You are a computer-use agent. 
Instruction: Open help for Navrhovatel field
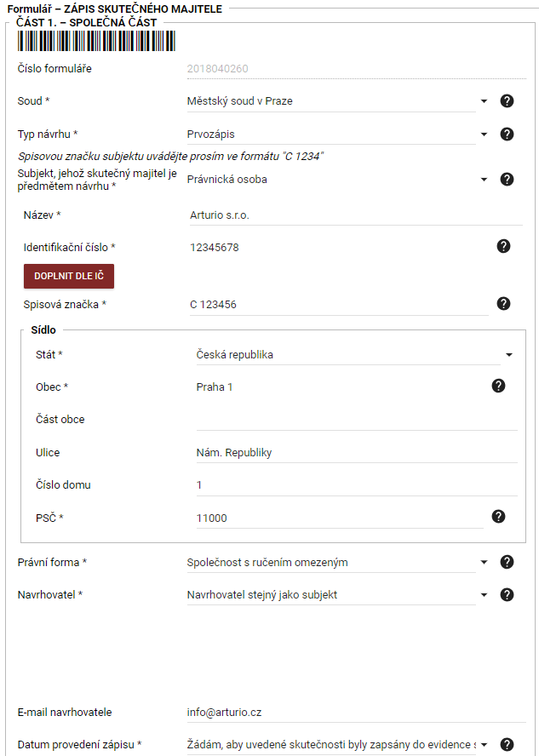(x=507, y=594)
